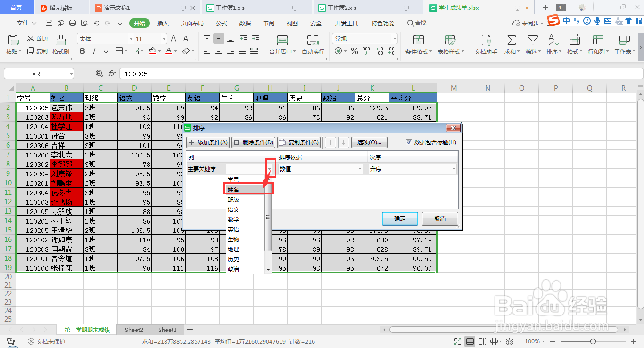The width and height of the screenshot is (644, 348).
Task: Toggle Italic formatting button
Action: [x=94, y=51]
